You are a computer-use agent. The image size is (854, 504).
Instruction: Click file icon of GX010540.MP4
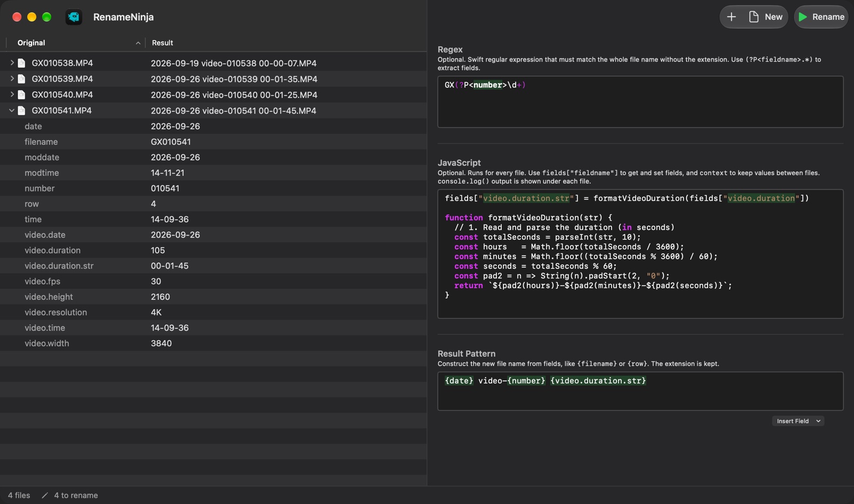point(22,94)
